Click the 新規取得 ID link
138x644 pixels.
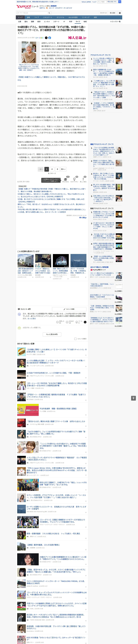pyautogui.click(x=54, y=6)
